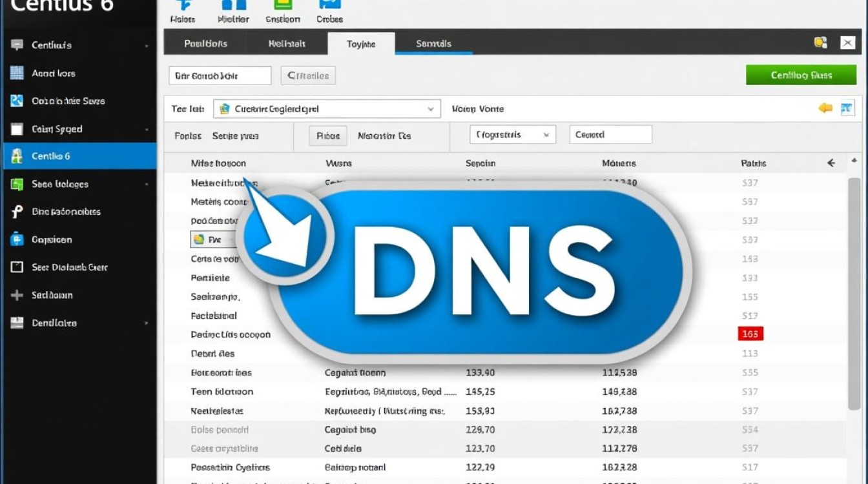The width and height of the screenshot is (868, 484).
Task: Open the Cfogastruis dropdown
Action: [512, 135]
